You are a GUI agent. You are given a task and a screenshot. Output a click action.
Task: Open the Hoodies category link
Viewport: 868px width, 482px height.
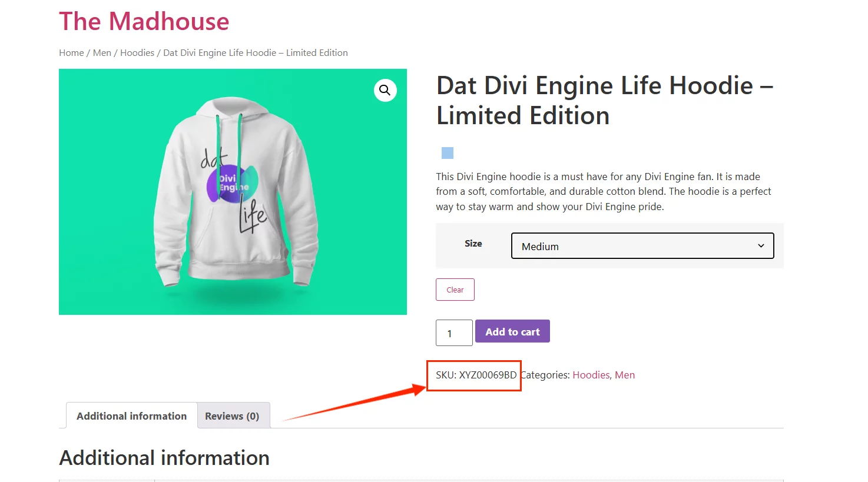591,375
